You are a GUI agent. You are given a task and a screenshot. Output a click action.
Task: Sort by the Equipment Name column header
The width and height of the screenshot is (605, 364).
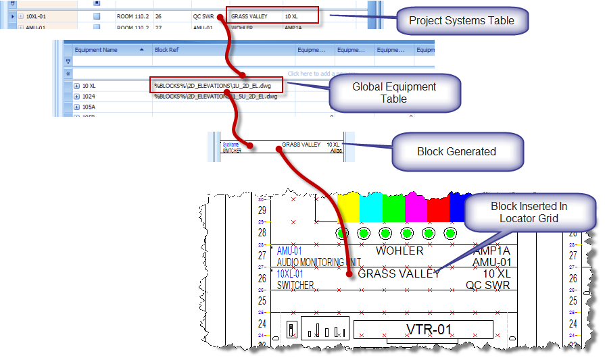[x=112, y=50]
